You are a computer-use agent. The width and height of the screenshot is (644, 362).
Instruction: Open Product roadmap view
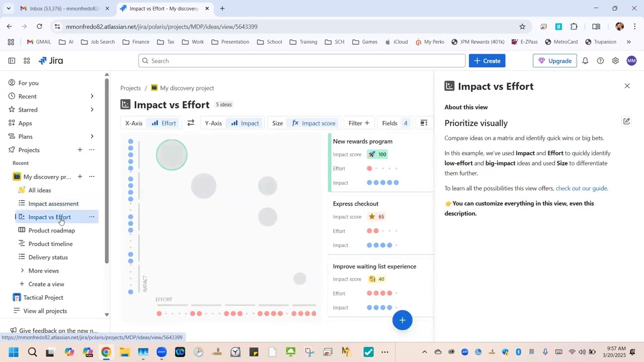(x=52, y=230)
